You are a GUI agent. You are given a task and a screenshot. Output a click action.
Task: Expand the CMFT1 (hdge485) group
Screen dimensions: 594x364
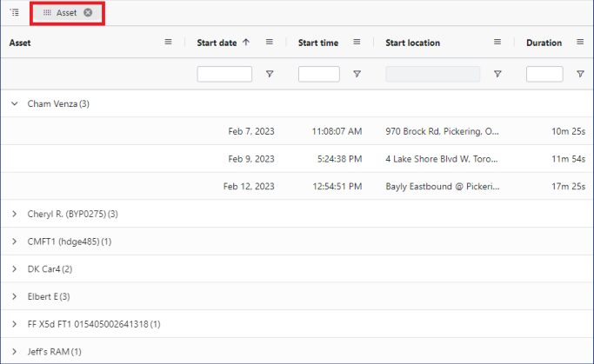click(15, 242)
